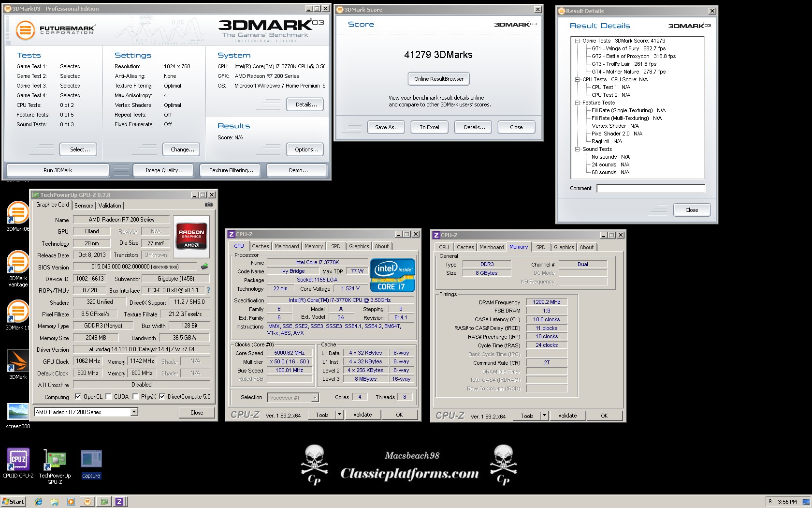The width and height of the screenshot is (812, 508).
Task: Click the Radeon Graphics logo in GPU-Z
Action: (191, 236)
